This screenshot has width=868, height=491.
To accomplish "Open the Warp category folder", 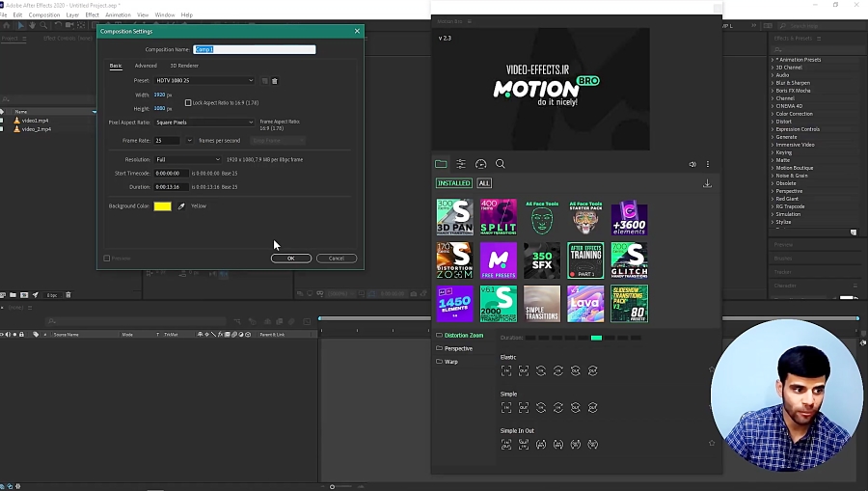I will (451, 362).
